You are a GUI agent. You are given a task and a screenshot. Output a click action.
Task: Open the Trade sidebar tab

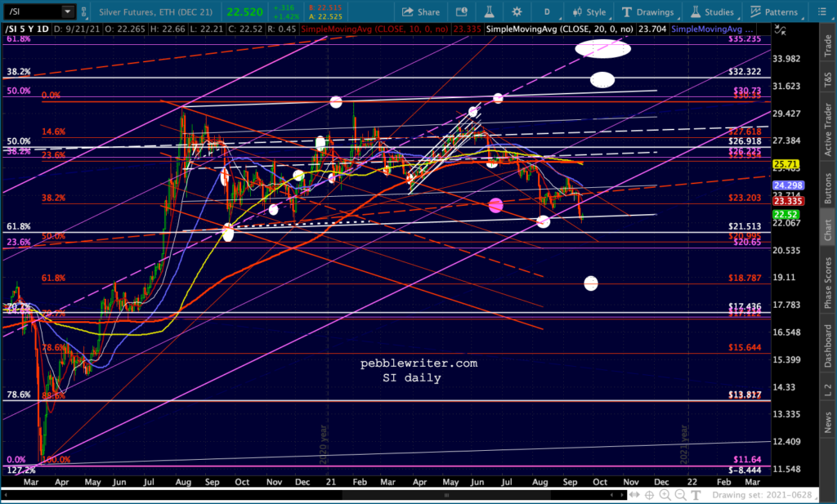click(x=827, y=46)
